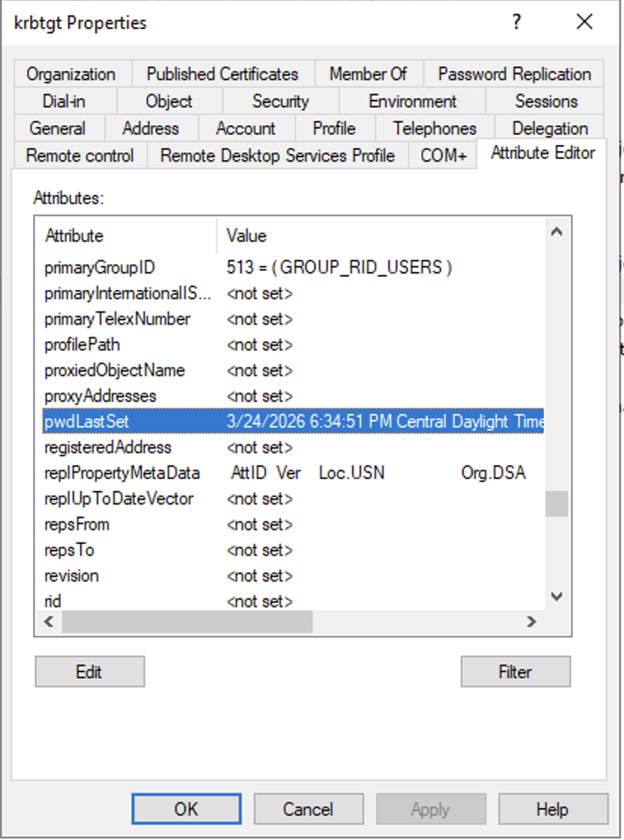624x840 pixels.
Task: Click the Edit button
Action: click(89, 672)
